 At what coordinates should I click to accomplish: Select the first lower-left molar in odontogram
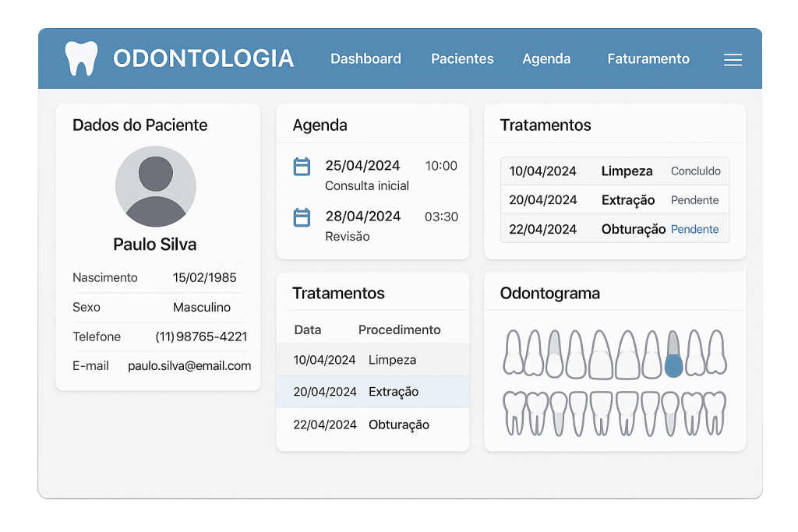coord(514,412)
